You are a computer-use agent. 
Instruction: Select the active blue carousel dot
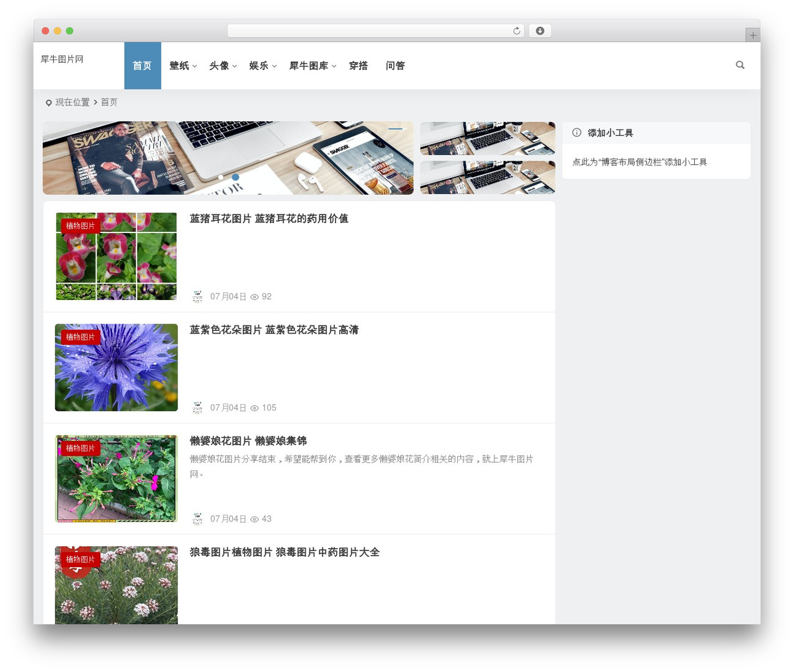pyautogui.click(x=235, y=177)
